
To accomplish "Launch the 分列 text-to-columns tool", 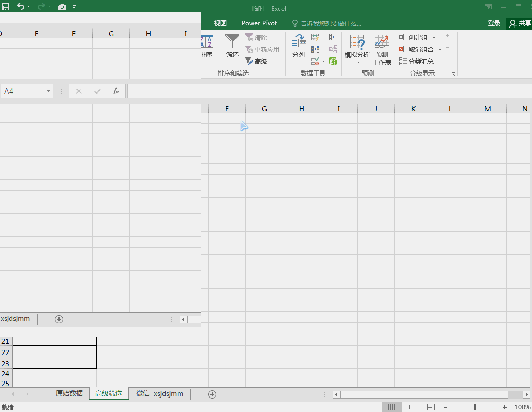I will click(x=299, y=46).
